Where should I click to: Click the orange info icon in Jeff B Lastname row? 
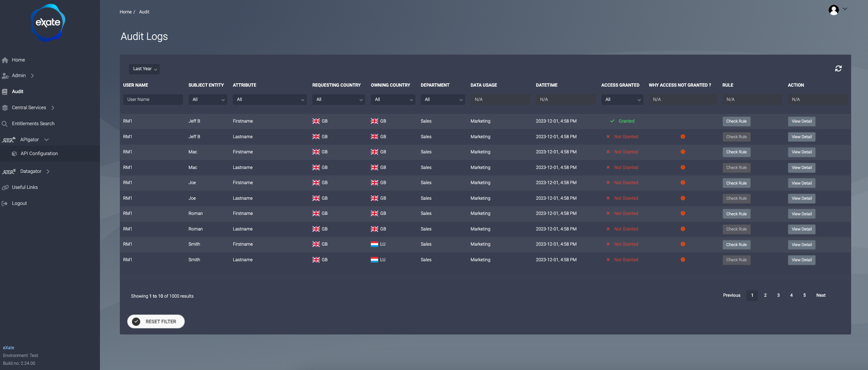click(x=682, y=136)
